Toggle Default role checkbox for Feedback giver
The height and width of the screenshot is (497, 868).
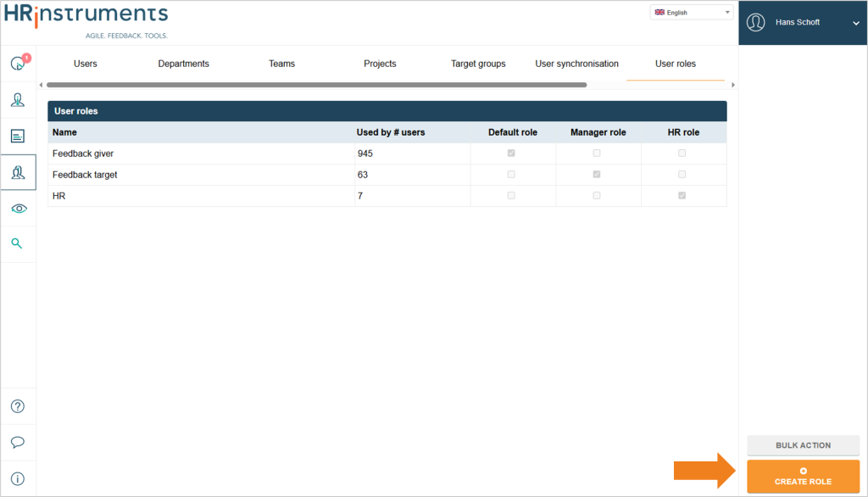pyautogui.click(x=511, y=153)
